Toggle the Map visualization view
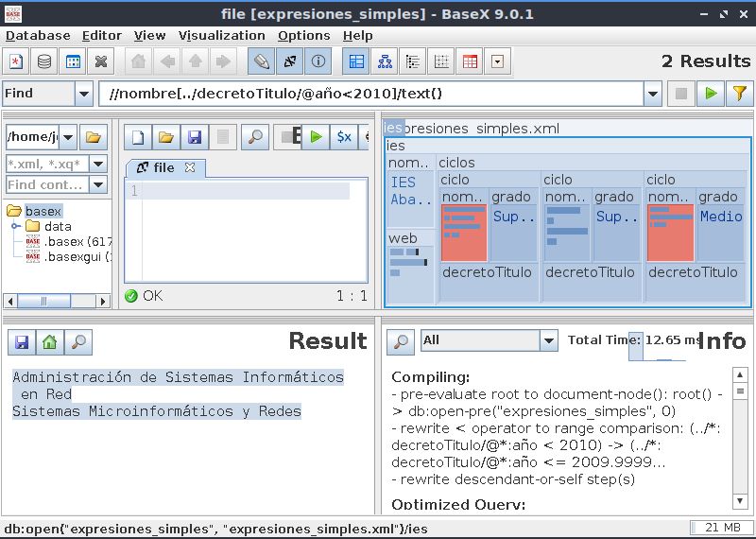This screenshot has height=539, width=756. 357,62
